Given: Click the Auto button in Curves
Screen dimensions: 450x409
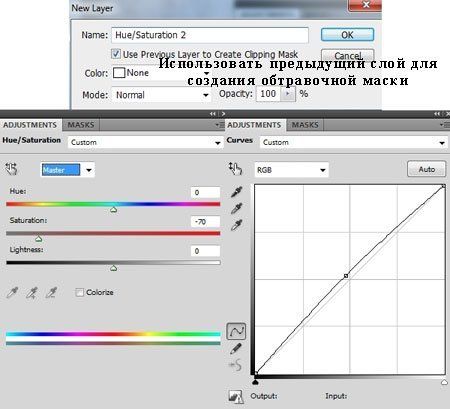Looking at the screenshot, I should pos(426,169).
